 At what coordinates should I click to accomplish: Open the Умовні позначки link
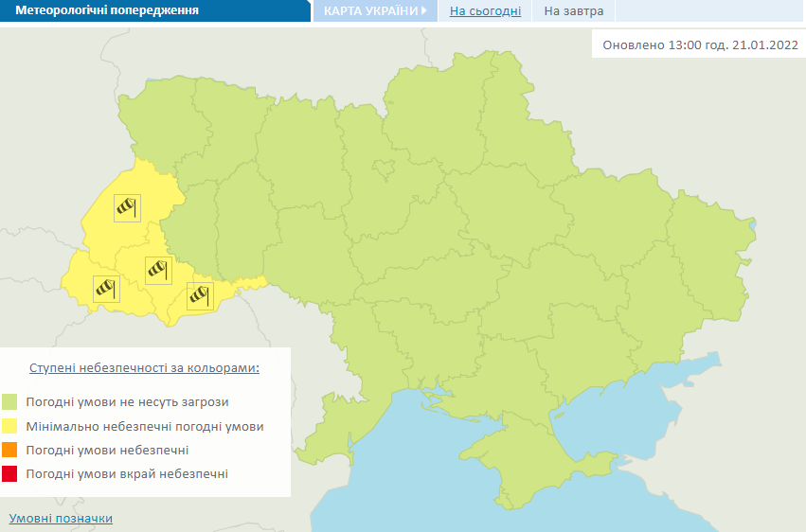[x=61, y=519]
